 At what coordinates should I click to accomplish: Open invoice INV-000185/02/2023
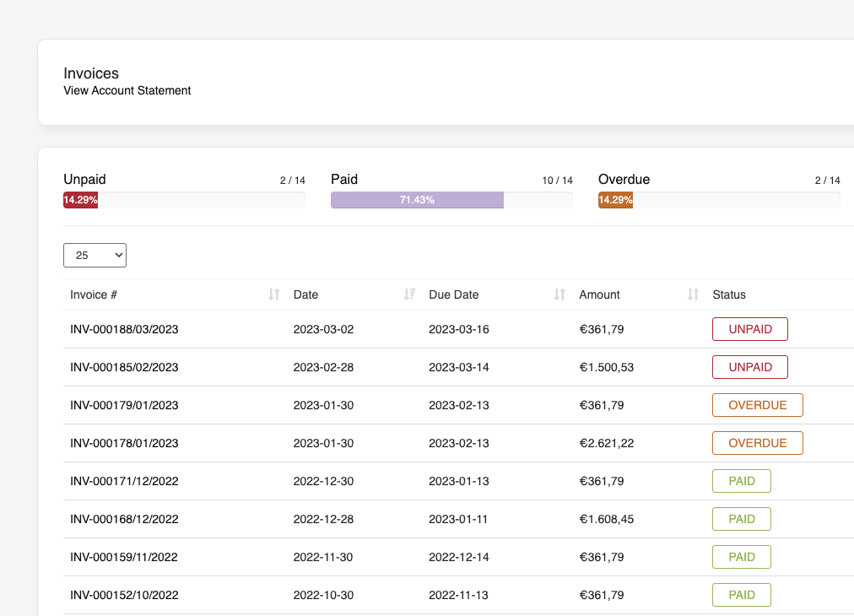124,367
